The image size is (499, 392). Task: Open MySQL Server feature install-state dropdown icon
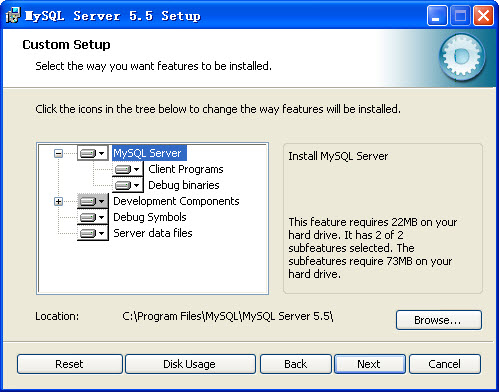93,153
